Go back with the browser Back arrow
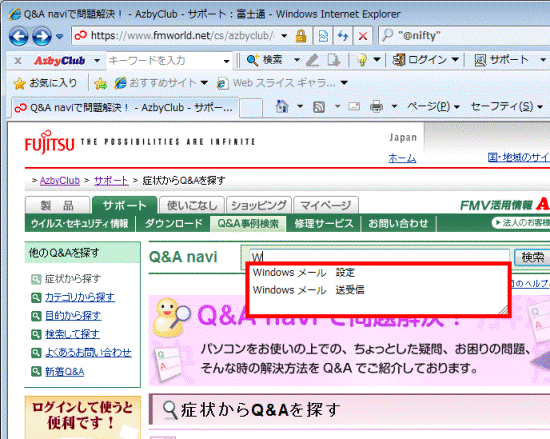This screenshot has width=550, height=439. click(18, 36)
